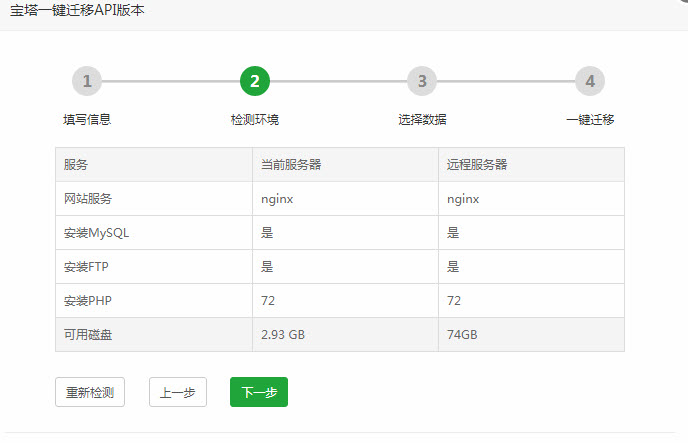Go back with the 上一步 button
Screen dimensions: 688x443
178,392
